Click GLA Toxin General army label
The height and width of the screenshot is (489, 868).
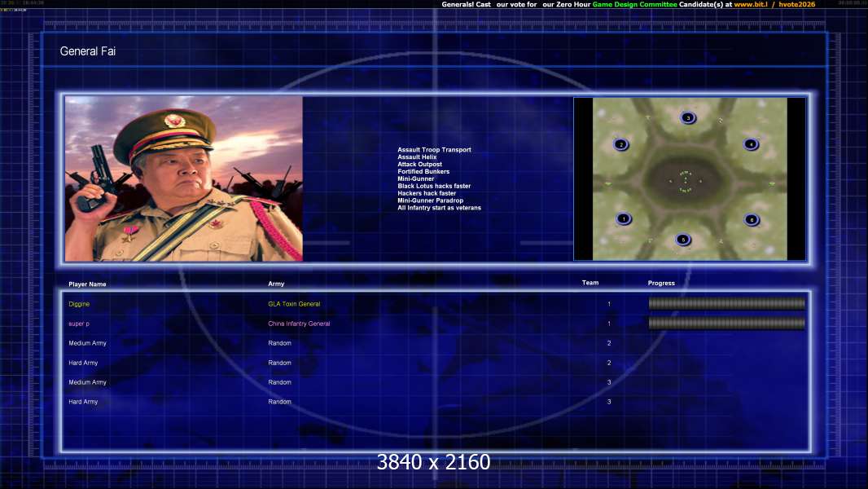[x=294, y=304]
